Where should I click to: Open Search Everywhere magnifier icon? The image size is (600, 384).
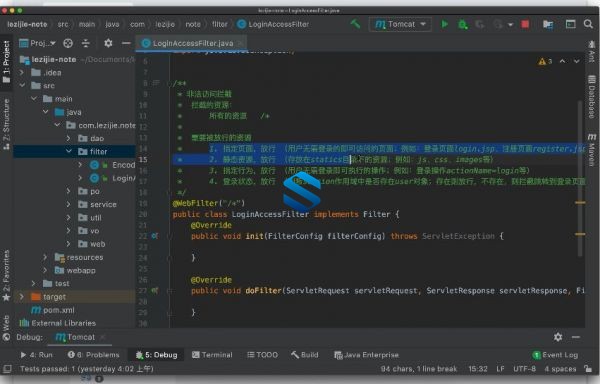pos(588,24)
